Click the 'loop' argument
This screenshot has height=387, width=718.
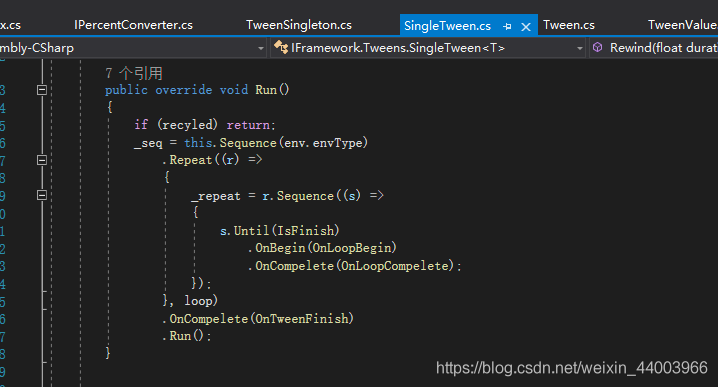[x=198, y=301]
